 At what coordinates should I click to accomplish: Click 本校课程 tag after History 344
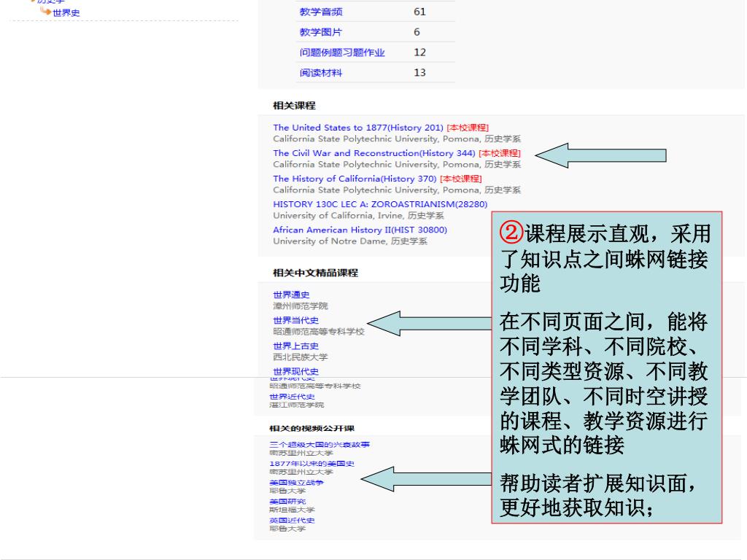point(500,153)
